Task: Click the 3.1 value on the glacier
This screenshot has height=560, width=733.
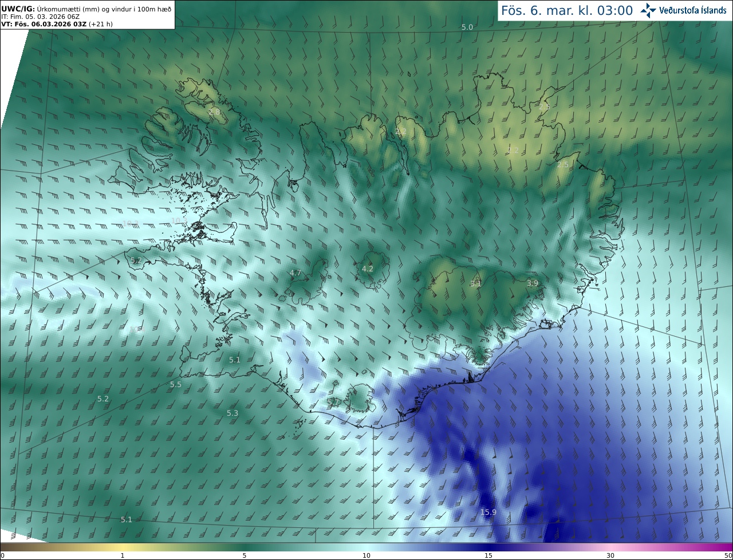Action: pyautogui.click(x=476, y=283)
